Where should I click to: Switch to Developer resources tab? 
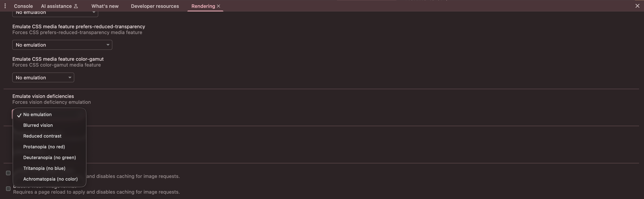tap(155, 6)
